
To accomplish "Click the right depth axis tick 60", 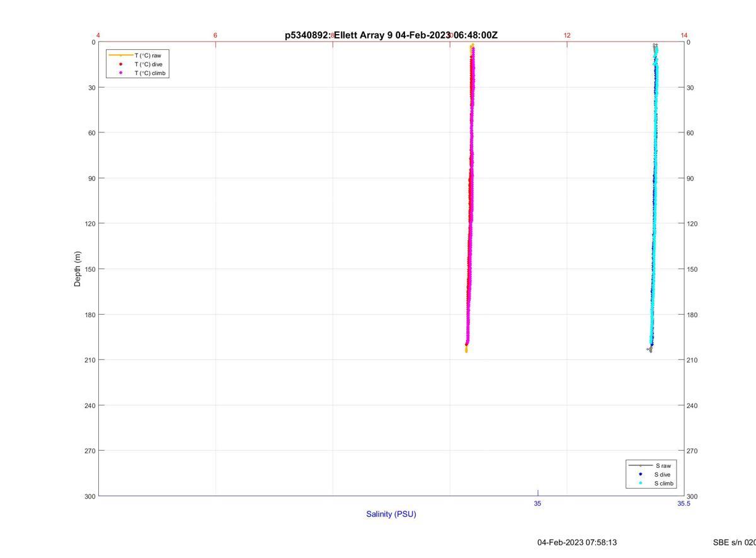I will coord(691,133).
